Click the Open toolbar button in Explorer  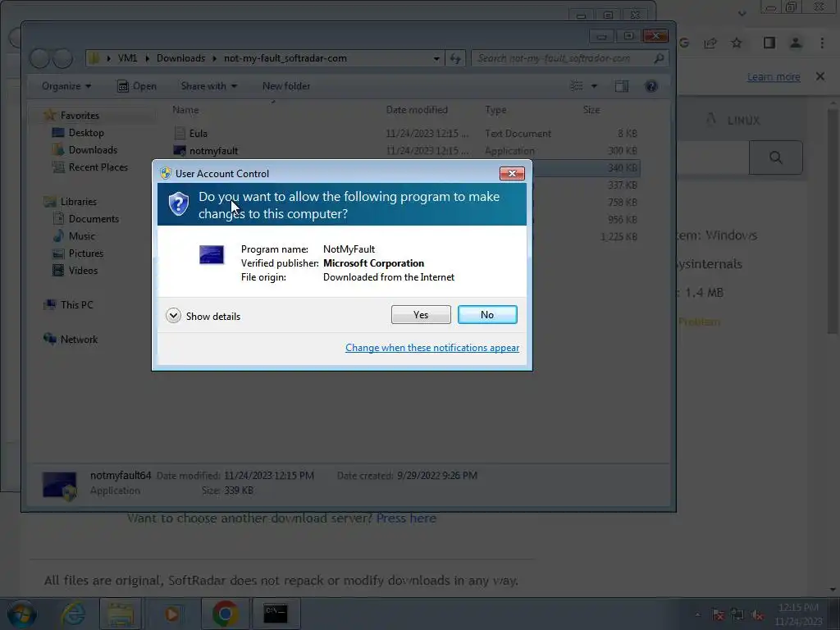click(137, 86)
